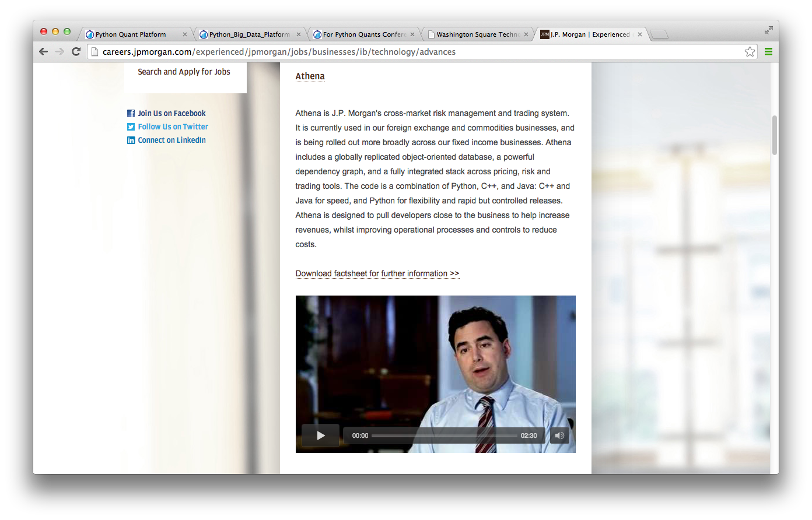
Task: Click the video progress bar
Action: (444, 435)
